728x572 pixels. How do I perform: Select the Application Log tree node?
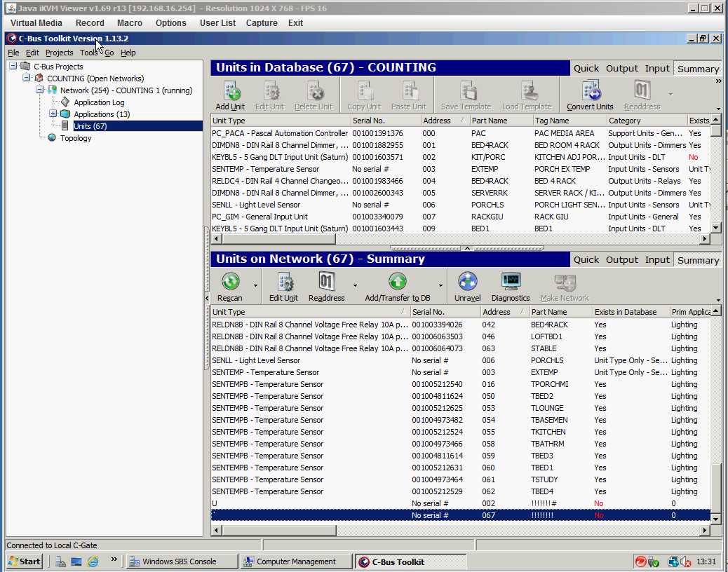(99, 102)
